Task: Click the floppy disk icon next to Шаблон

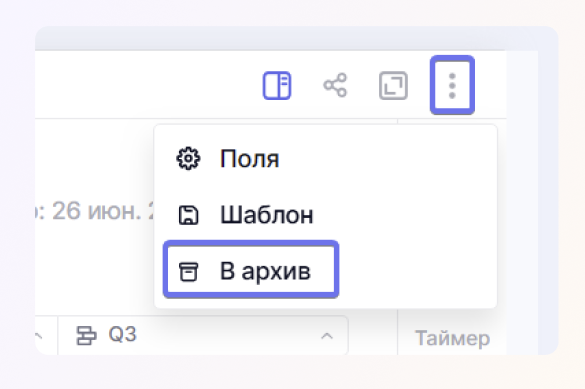Action: pos(188,215)
